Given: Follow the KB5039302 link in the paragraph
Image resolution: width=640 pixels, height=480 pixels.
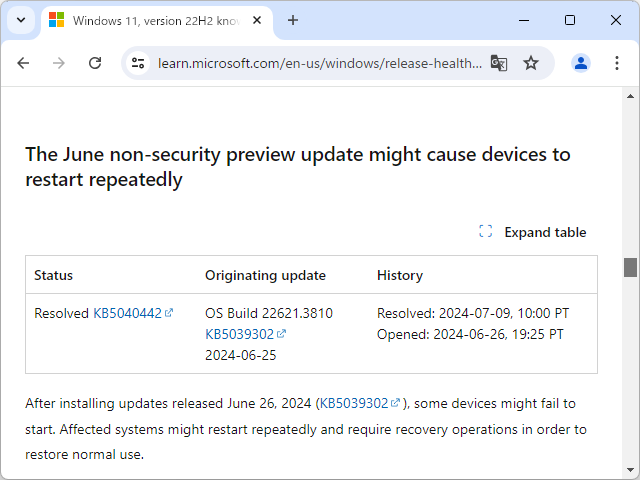Looking at the screenshot, I should 354,403.
